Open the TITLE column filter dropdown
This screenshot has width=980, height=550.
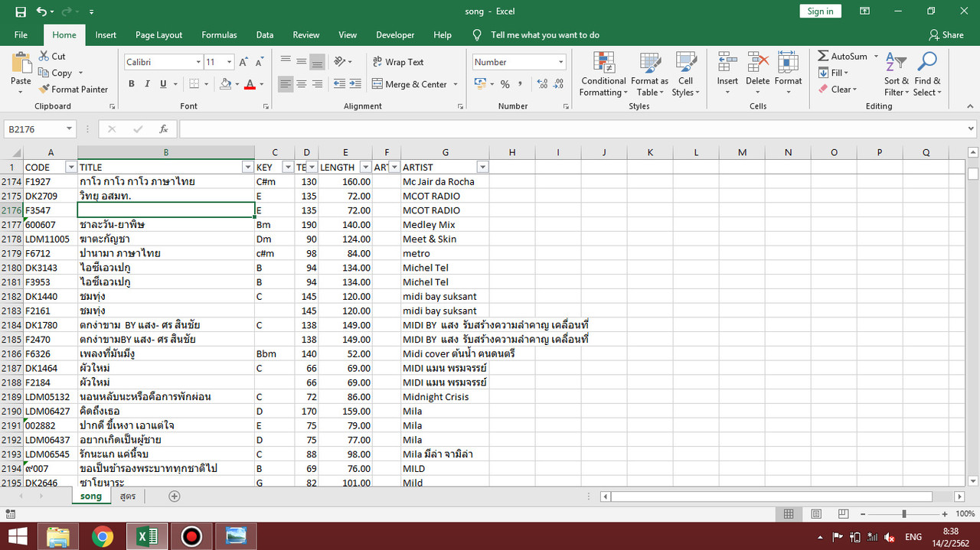pos(247,167)
